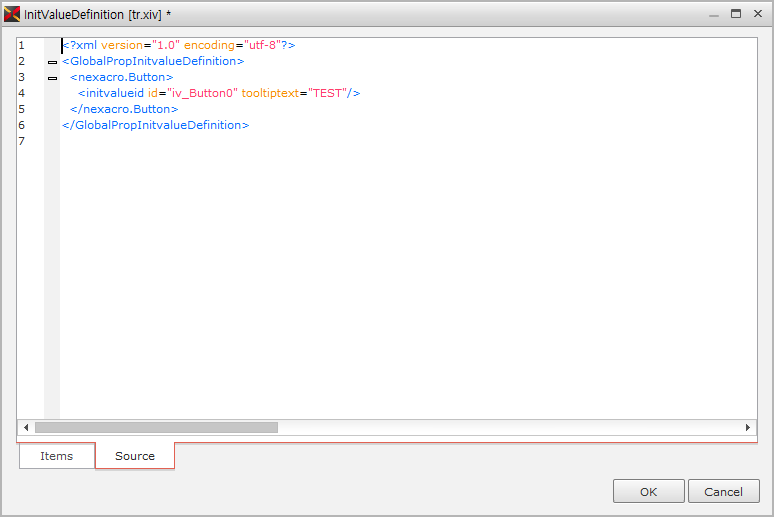This screenshot has width=774, height=517.
Task: Click the "iv_Button0" id value
Action: [x=203, y=93]
